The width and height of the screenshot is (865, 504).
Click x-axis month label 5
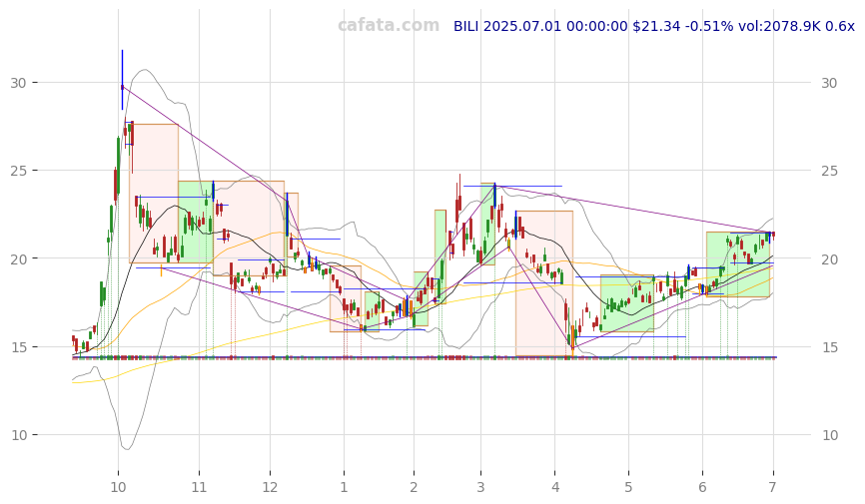click(x=628, y=487)
